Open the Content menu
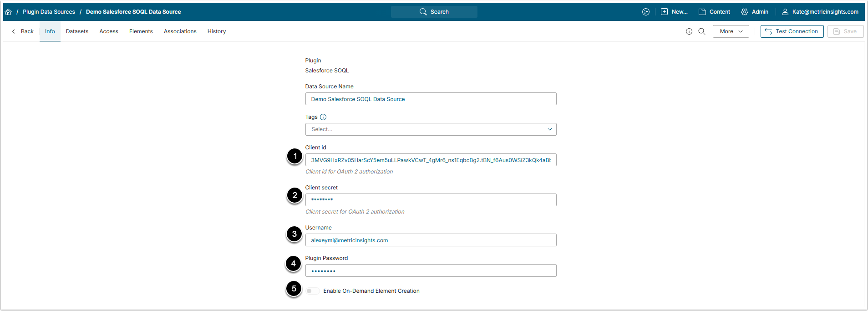The image size is (868, 311). (714, 12)
